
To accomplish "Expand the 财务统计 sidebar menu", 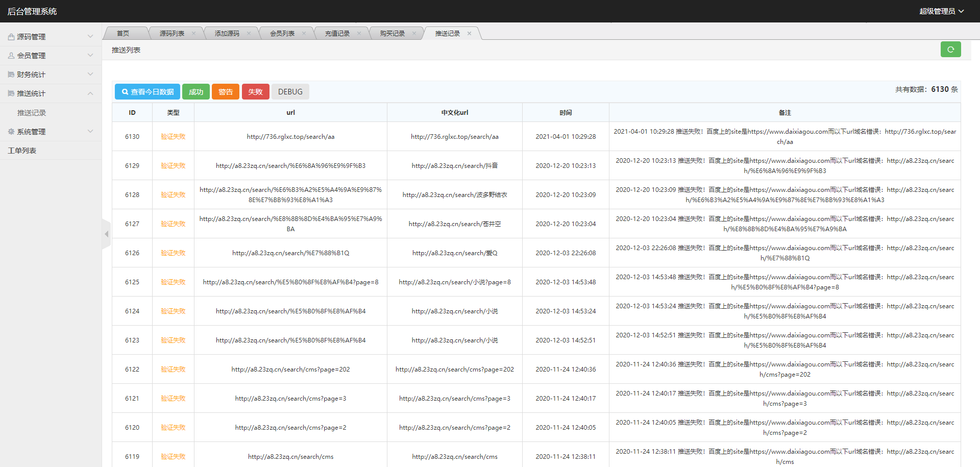I will point(51,75).
